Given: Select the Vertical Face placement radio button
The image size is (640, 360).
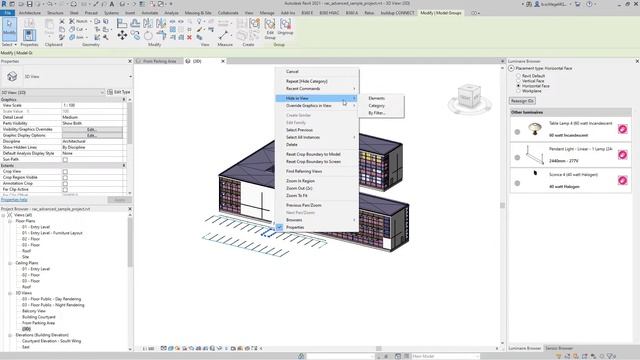Looking at the screenshot, I should pos(518,81).
